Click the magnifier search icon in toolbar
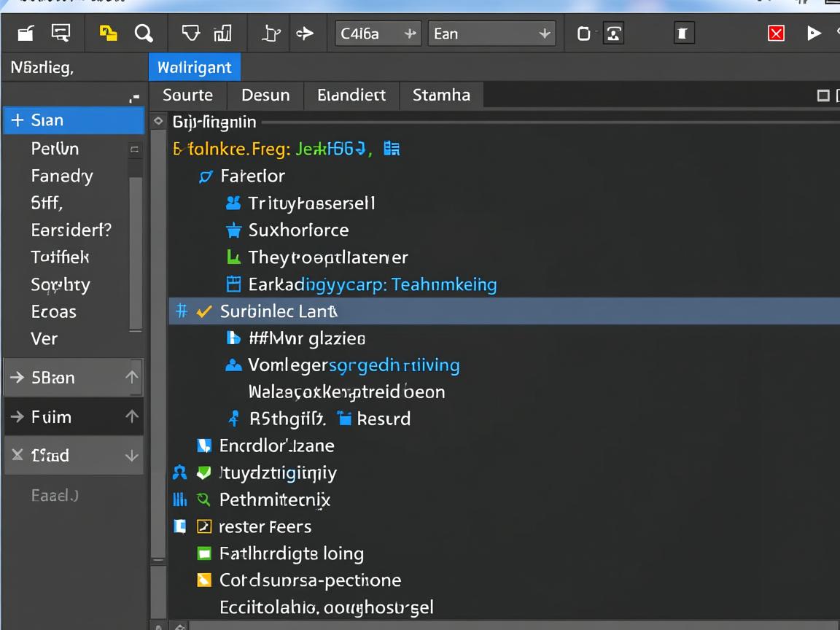Image resolution: width=840 pixels, height=630 pixels. coord(144,34)
